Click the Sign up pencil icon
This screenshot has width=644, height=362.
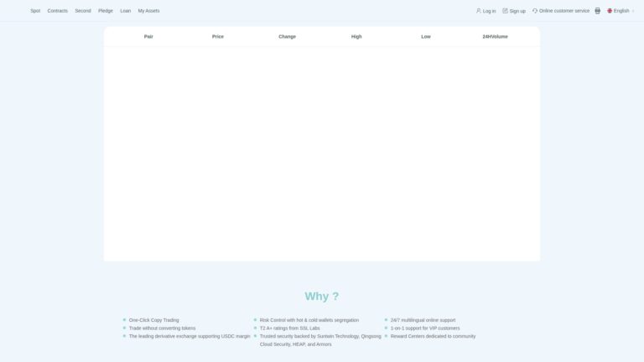pos(505,11)
